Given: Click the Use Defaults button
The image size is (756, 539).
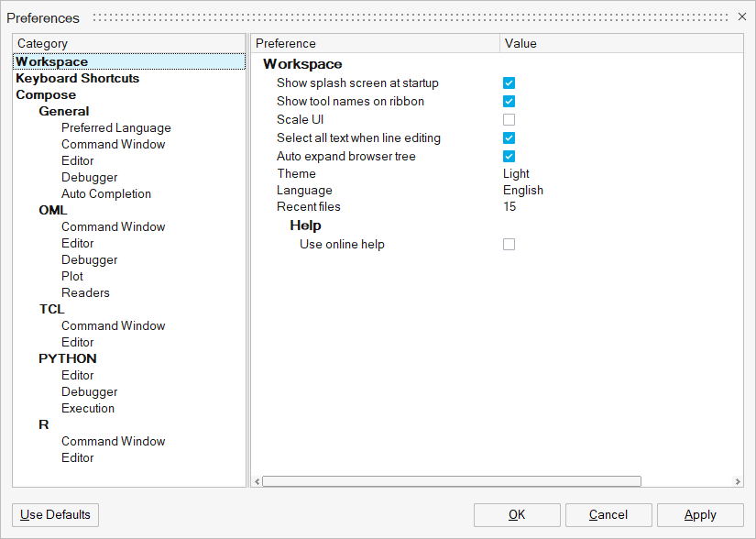Looking at the screenshot, I should coord(55,514).
